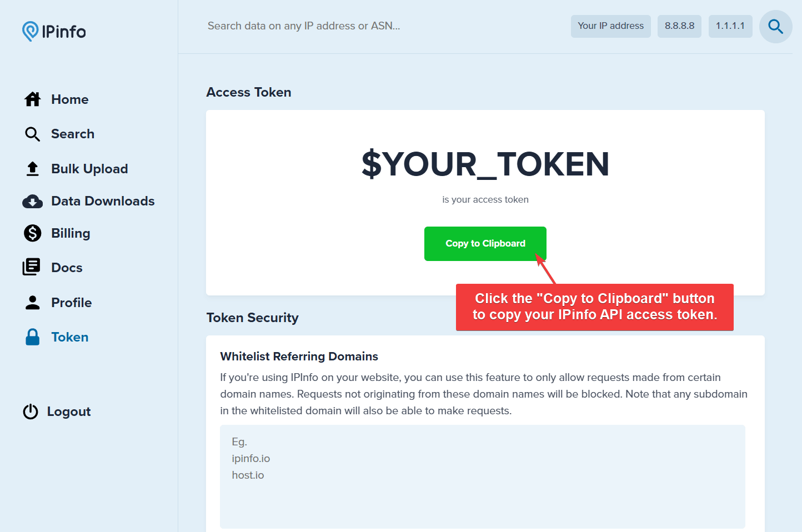
Task: Select the 1.1.1.1 quick lookup chip
Action: click(x=730, y=26)
